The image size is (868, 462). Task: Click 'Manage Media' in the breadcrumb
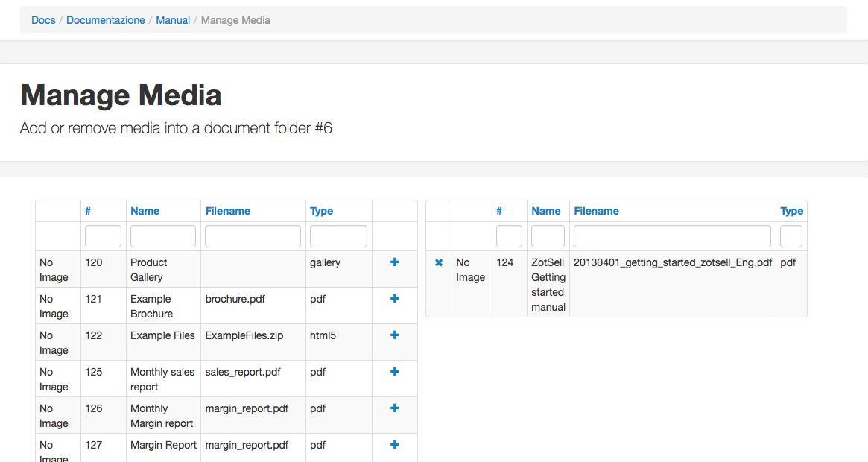click(235, 20)
